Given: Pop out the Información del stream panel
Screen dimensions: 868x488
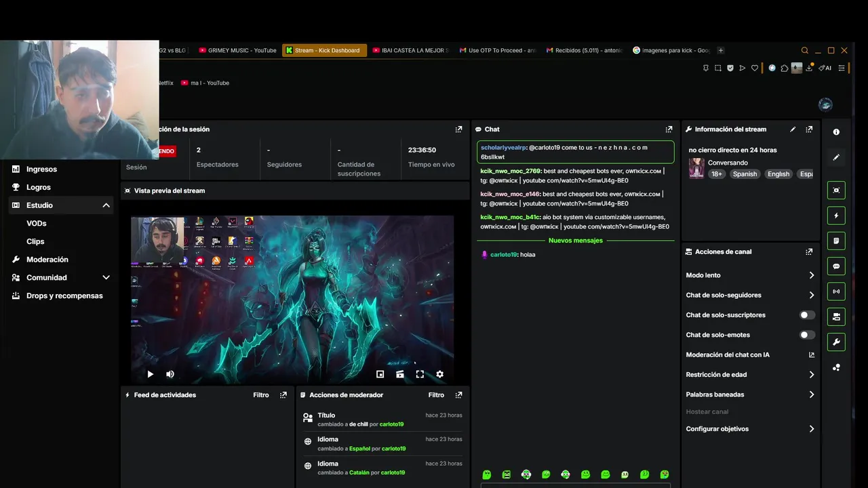Looking at the screenshot, I should point(809,129).
